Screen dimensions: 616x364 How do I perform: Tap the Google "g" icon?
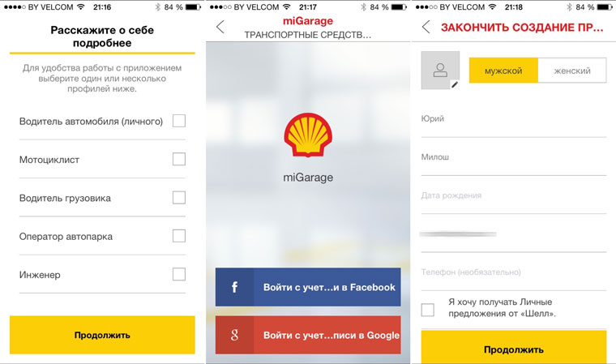pos(234,335)
